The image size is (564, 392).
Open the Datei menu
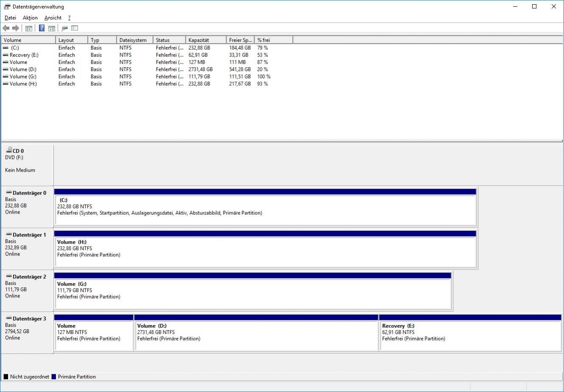tap(10, 18)
